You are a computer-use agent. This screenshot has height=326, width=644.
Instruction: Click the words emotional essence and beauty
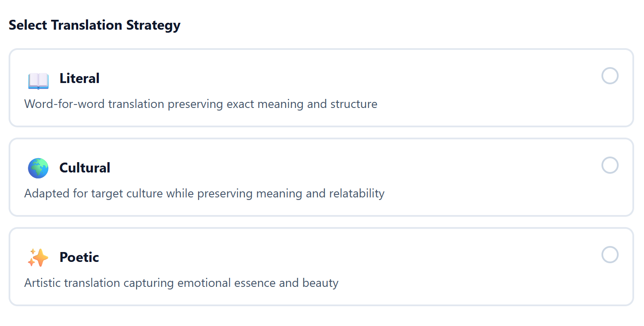pyautogui.click(x=258, y=283)
